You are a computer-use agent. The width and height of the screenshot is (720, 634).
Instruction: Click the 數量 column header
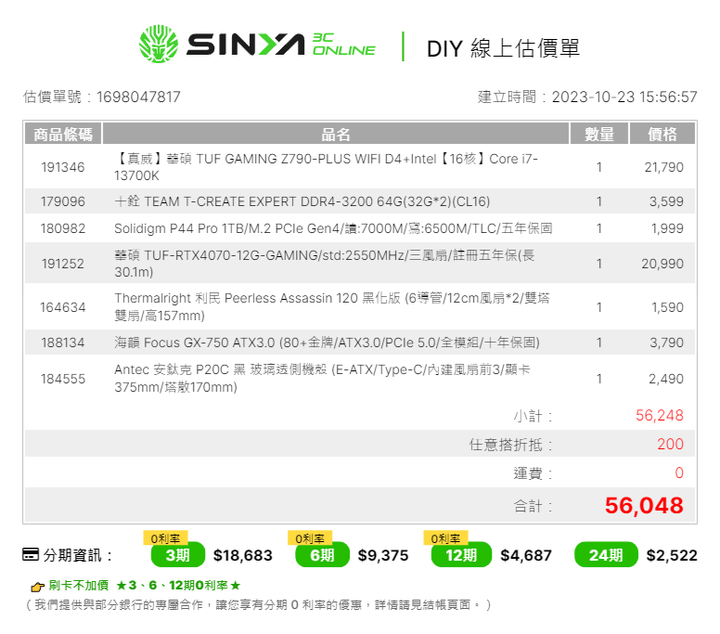tap(599, 134)
